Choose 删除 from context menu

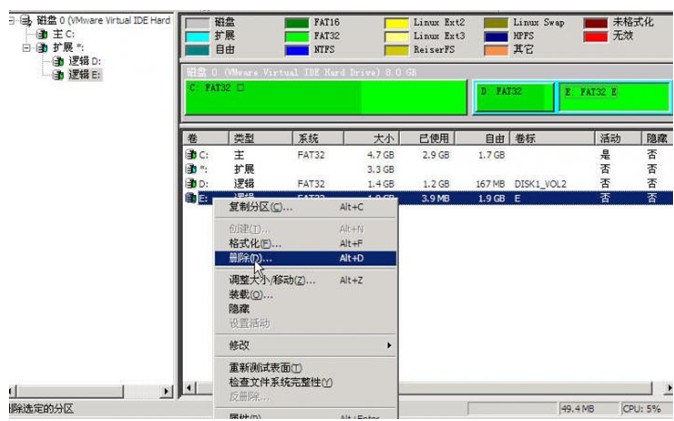pyautogui.click(x=305, y=258)
